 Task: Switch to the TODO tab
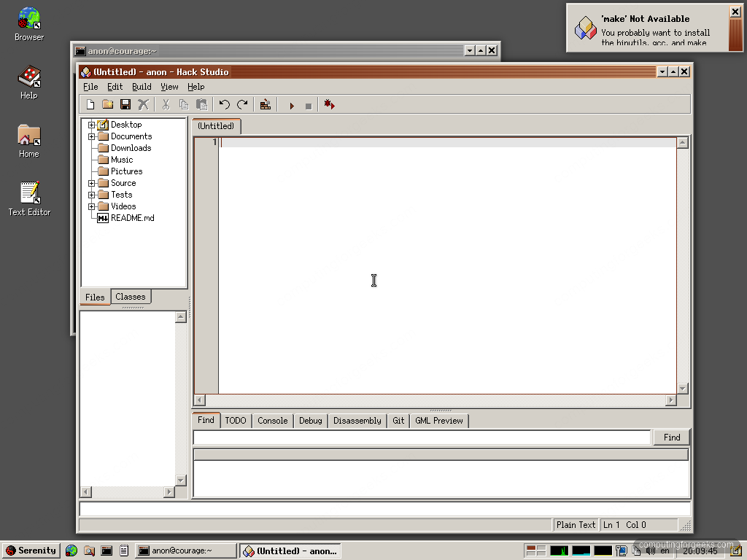click(x=236, y=421)
